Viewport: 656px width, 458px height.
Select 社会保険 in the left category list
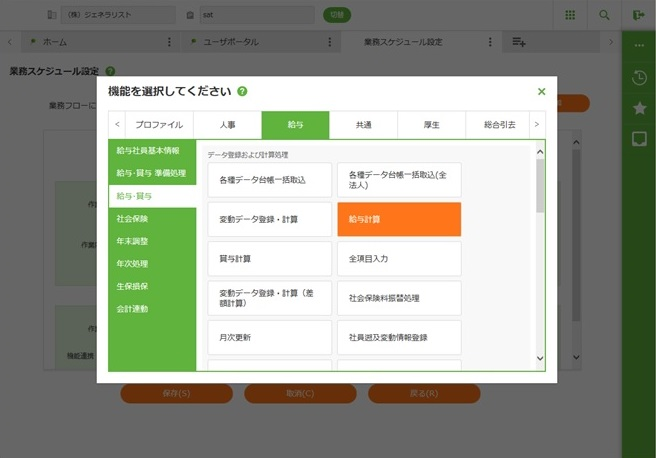tap(132, 217)
